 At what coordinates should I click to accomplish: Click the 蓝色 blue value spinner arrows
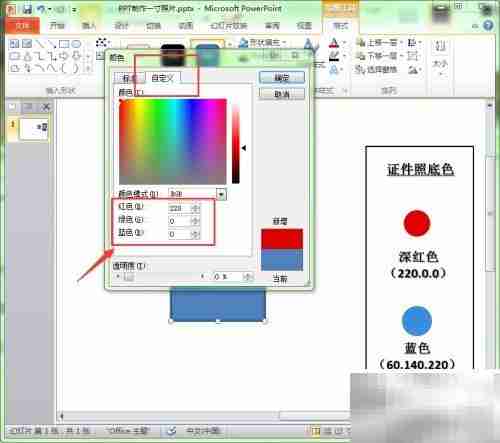pos(196,234)
